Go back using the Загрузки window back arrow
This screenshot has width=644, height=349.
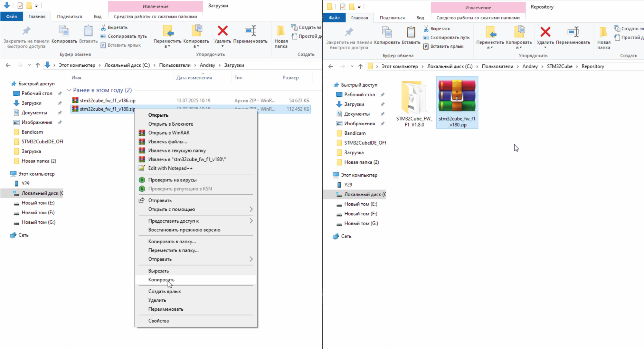point(8,65)
